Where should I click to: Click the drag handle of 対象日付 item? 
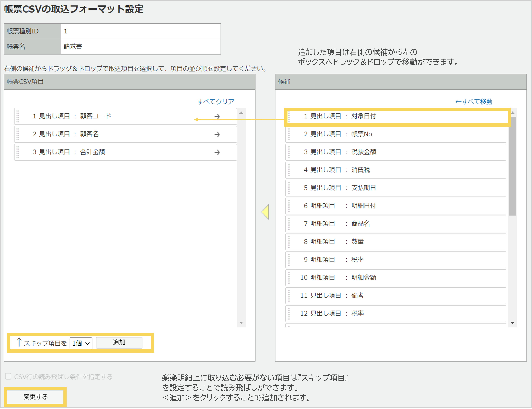pos(289,116)
